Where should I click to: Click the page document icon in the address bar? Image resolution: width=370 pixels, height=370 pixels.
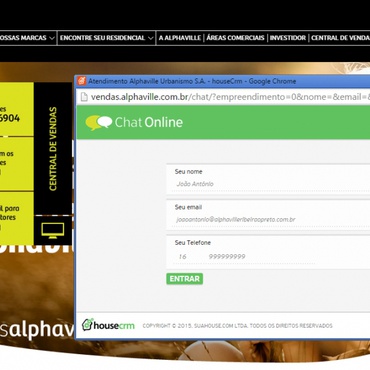[84, 97]
